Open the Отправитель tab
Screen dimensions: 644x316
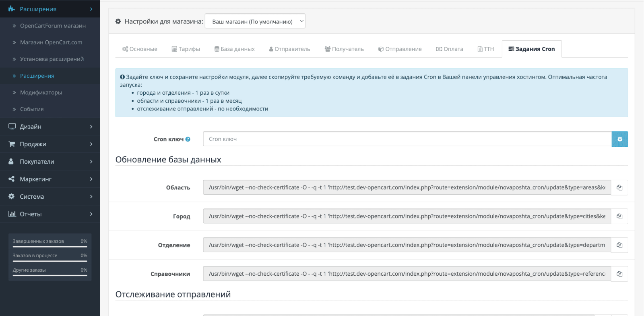[290, 49]
